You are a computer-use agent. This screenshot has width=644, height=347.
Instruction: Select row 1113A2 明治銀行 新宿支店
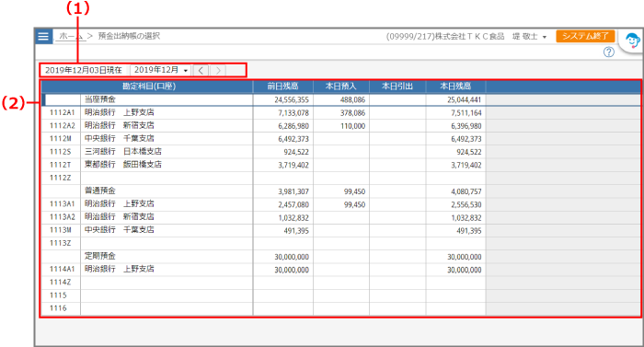(341, 217)
